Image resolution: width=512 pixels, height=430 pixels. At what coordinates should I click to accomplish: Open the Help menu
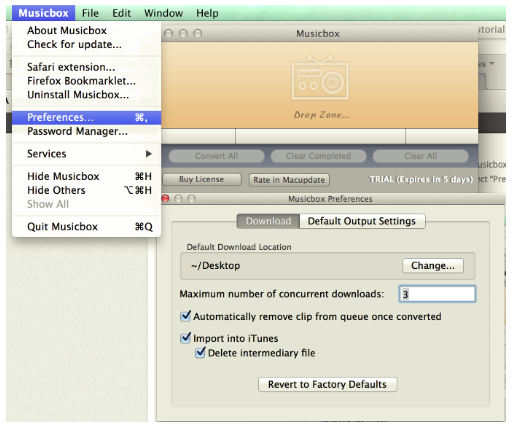[207, 13]
